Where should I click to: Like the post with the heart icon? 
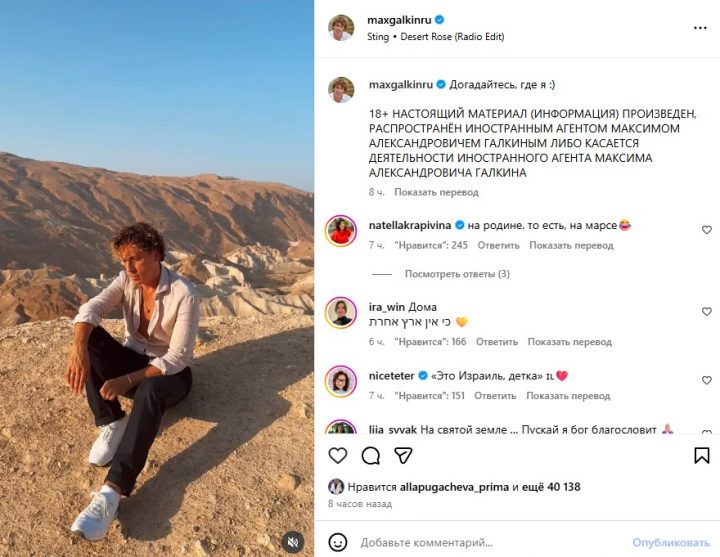[338, 455]
